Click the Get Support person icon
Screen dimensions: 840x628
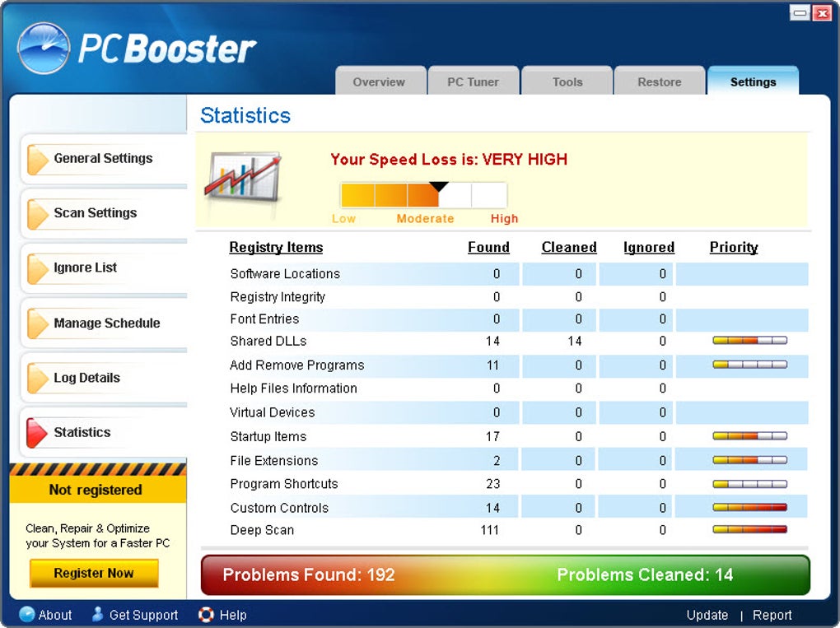tap(97, 614)
